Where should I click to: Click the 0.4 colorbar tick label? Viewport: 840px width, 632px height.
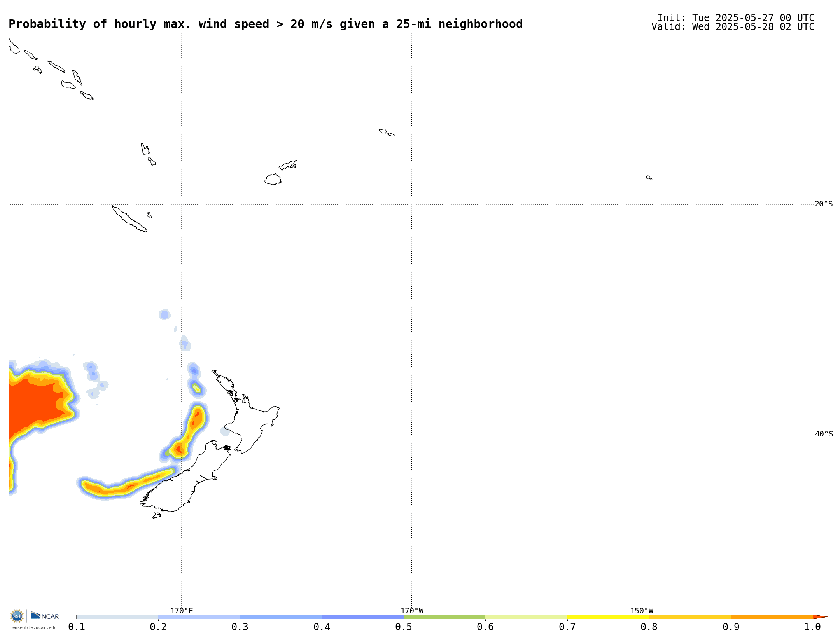tap(322, 627)
